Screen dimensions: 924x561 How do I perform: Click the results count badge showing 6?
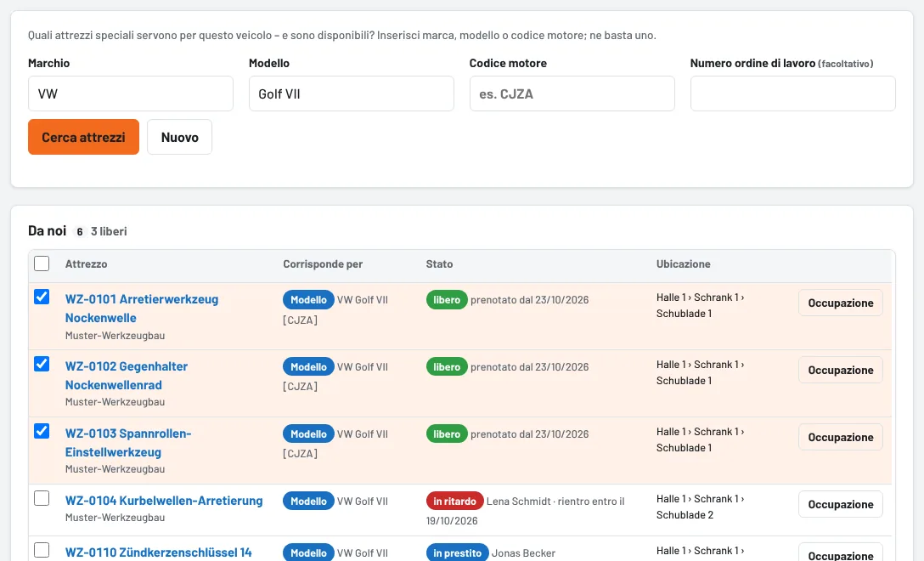click(x=80, y=232)
